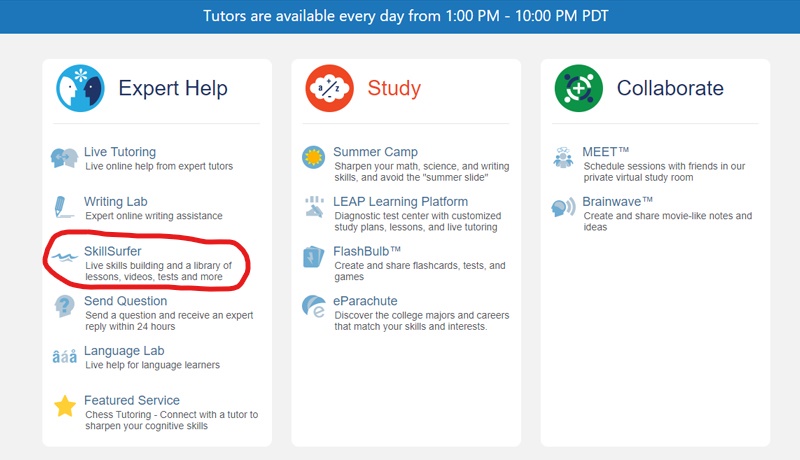Click the Live Tutoring chat bubbles icon

[x=65, y=158]
